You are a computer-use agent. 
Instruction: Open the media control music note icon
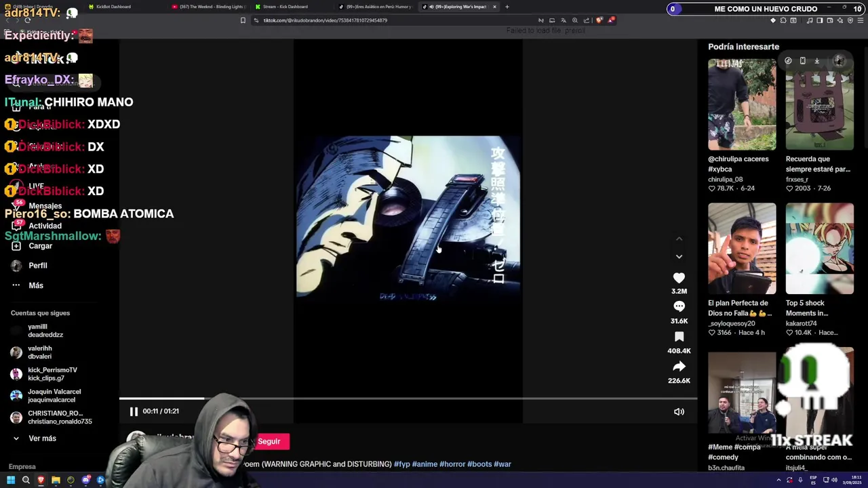810,20
